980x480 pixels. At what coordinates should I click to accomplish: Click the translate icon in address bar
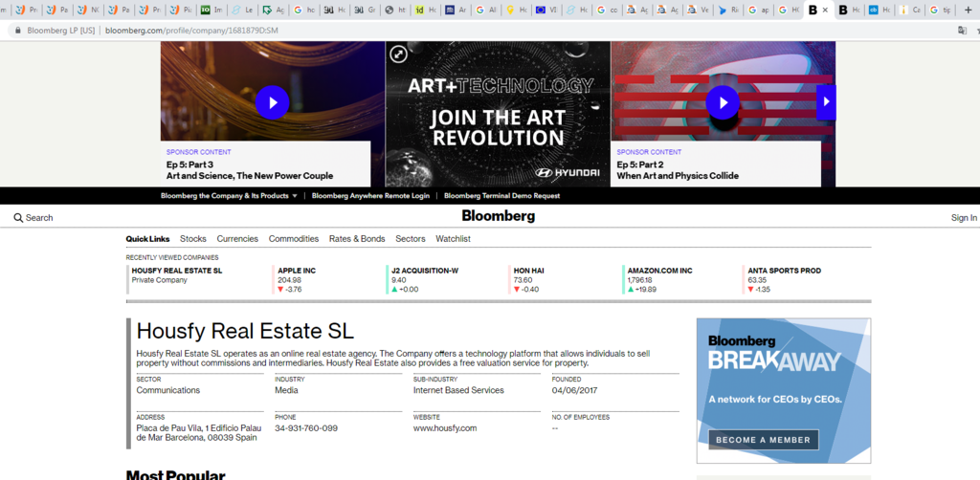pos(962,30)
